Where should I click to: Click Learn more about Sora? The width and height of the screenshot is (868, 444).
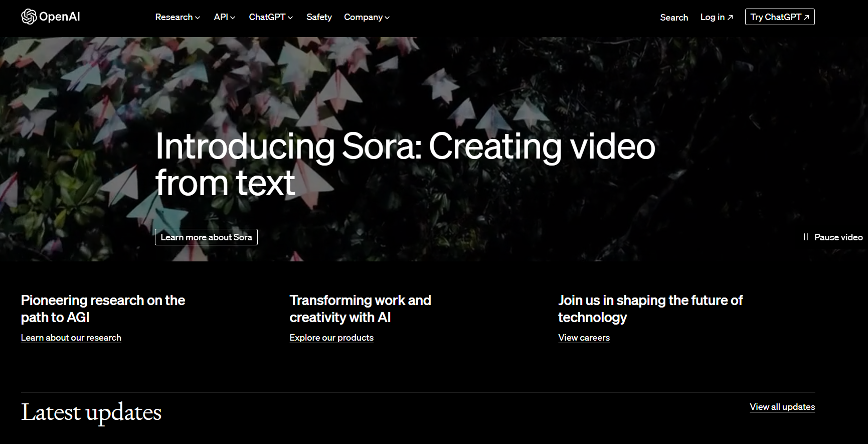tap(206, 237)
